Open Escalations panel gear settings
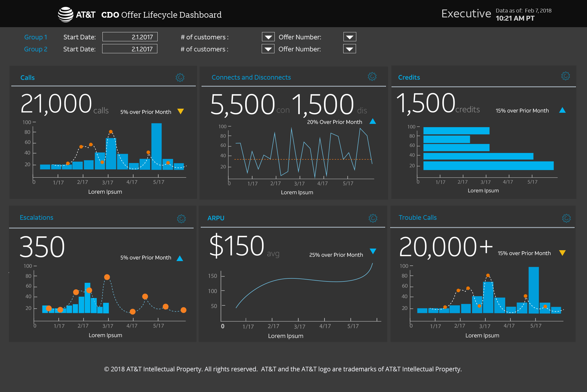 click(181, 219)
